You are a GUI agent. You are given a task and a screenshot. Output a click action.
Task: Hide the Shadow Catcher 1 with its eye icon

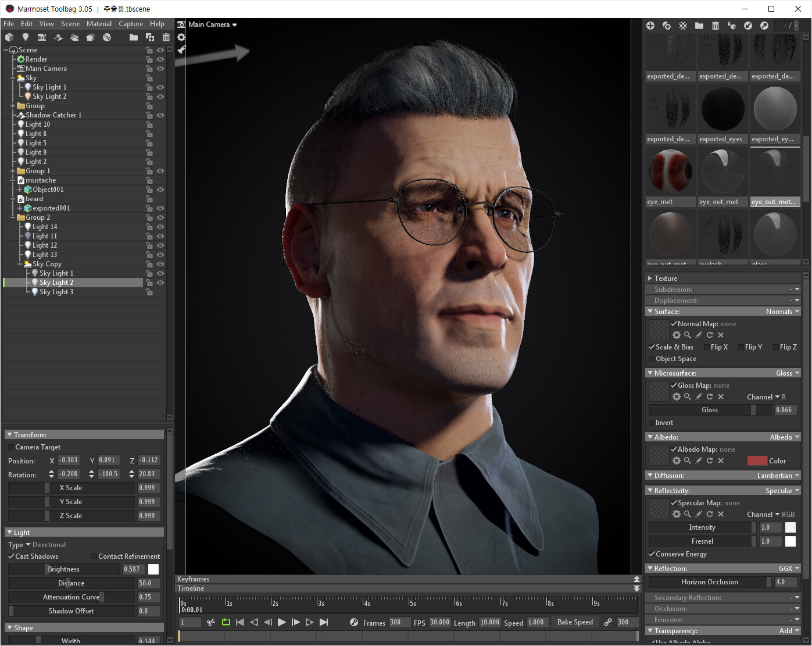[160, 115]
